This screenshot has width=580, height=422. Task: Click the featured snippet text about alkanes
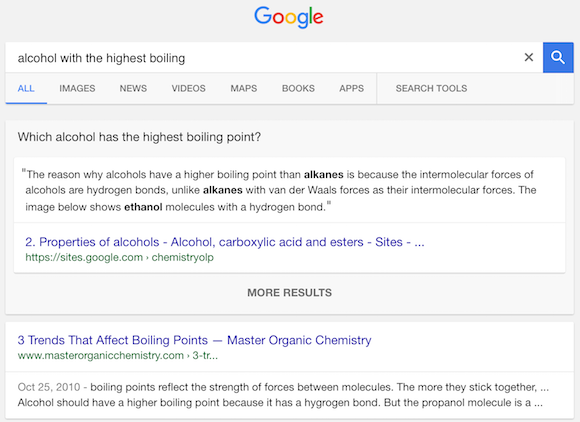point(280,190)
